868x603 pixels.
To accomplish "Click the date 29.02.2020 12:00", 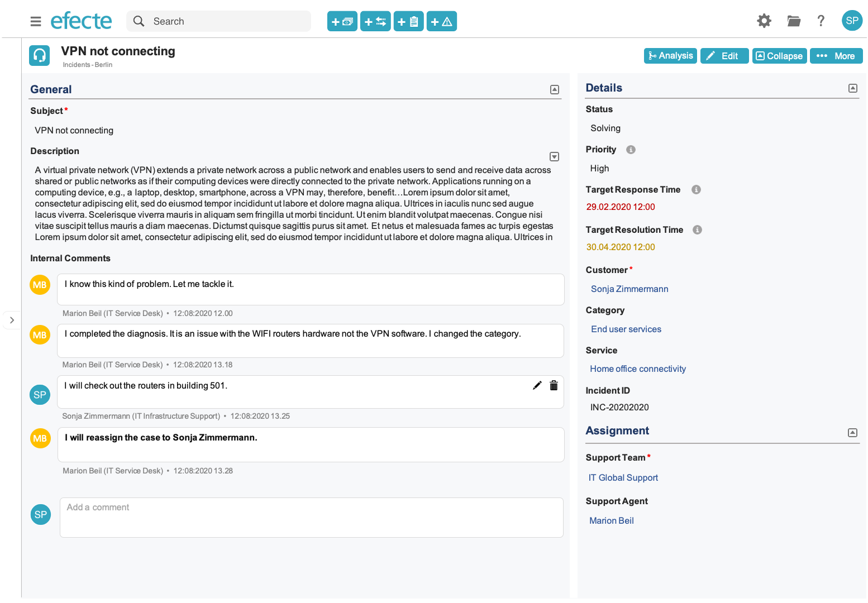I will (x=621, y=207).
